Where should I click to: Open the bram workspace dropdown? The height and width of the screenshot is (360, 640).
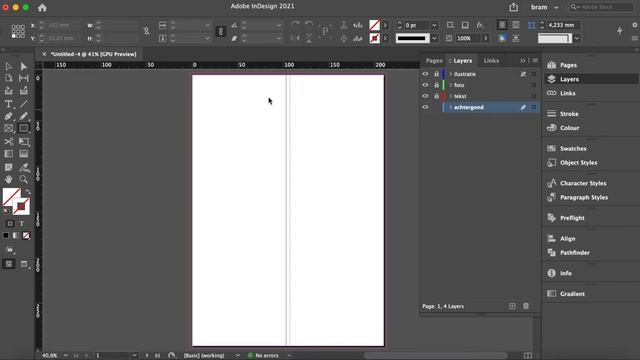point(545,7)
